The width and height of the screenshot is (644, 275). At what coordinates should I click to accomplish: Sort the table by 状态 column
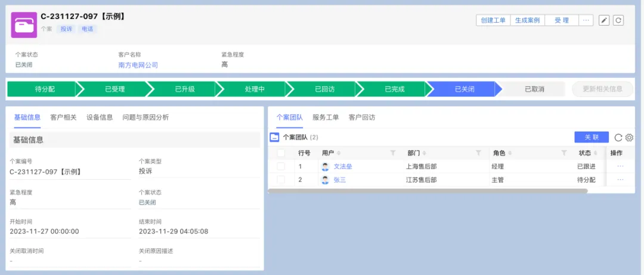[588, 153]
